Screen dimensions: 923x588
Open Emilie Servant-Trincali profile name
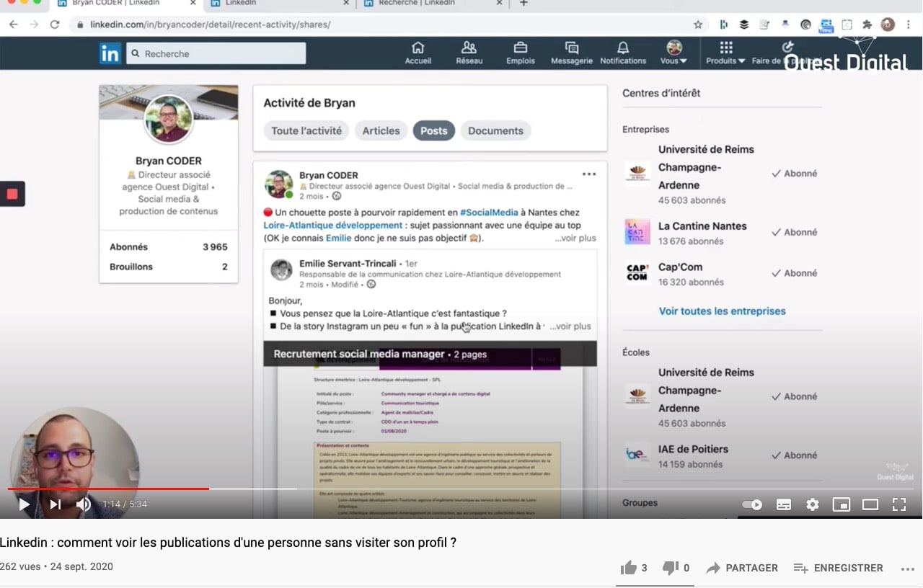click(x=348, y=264)
